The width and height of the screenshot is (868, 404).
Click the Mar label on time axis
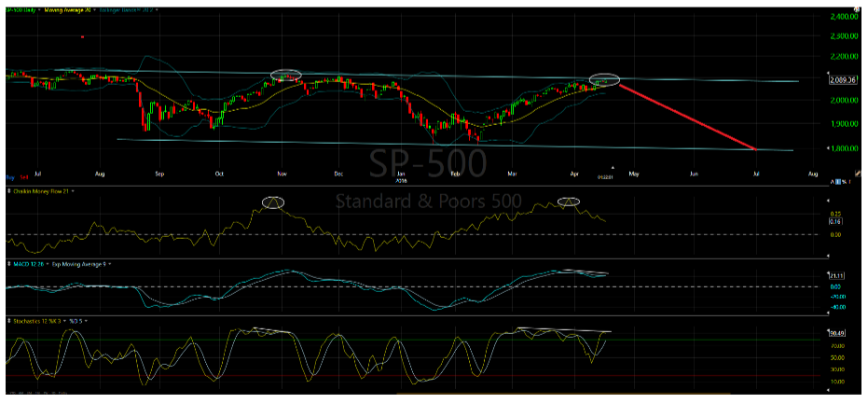point(513,174)
